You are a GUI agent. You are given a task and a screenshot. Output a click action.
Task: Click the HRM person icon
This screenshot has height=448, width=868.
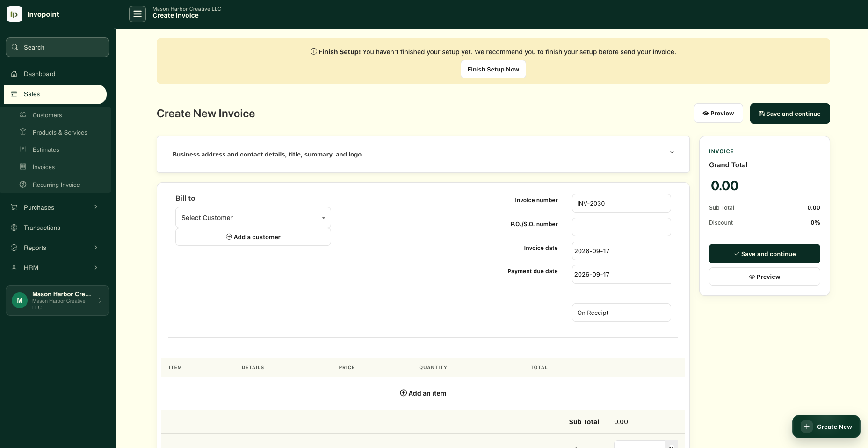point(14,268)
